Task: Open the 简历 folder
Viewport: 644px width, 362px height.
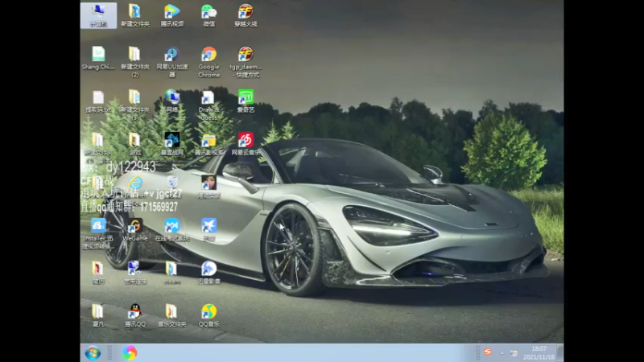Action: pos(98,273)
